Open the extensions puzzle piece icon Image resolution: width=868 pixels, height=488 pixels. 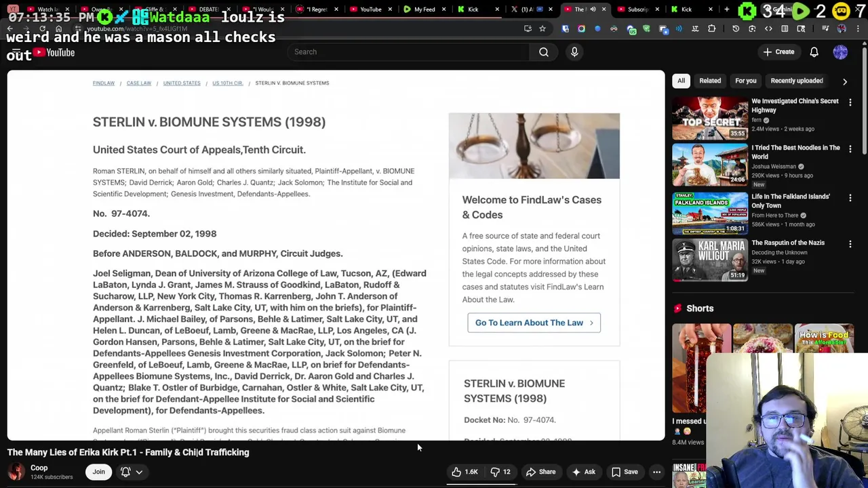(711, 28)
